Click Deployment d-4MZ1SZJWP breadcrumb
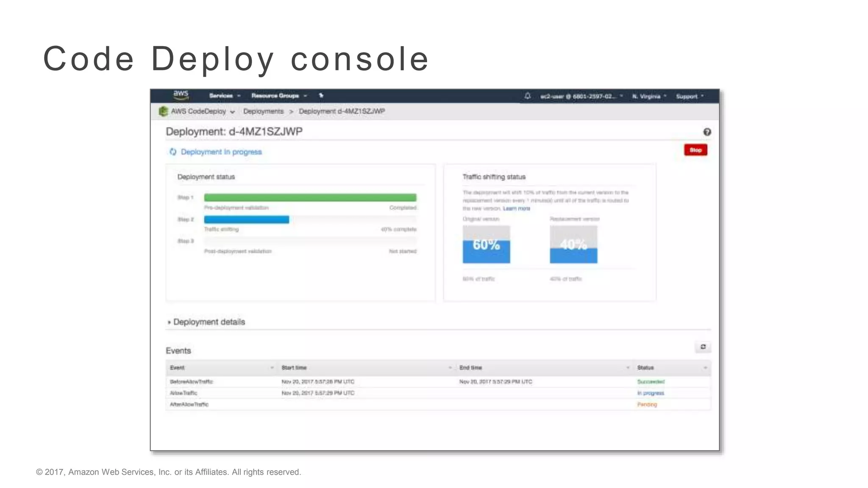Image resolution: width=868 pixels, height=488 pixels. click(x=342, y=111)
